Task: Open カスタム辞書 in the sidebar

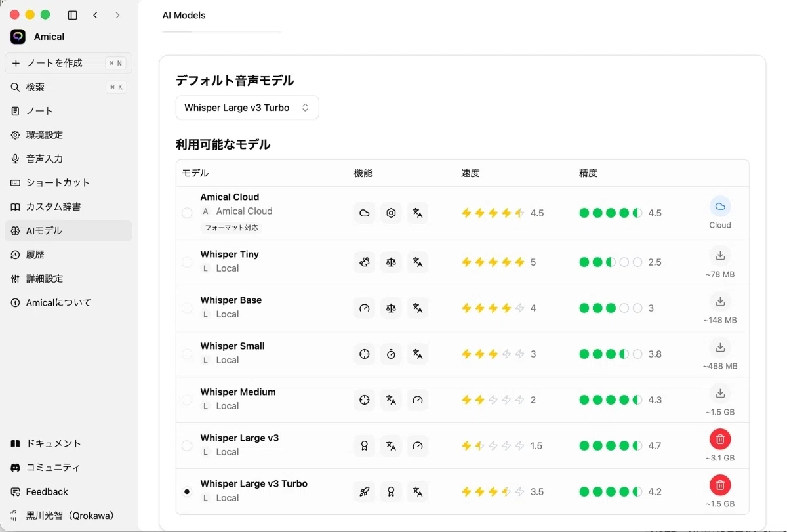Action: coord(68,207)
